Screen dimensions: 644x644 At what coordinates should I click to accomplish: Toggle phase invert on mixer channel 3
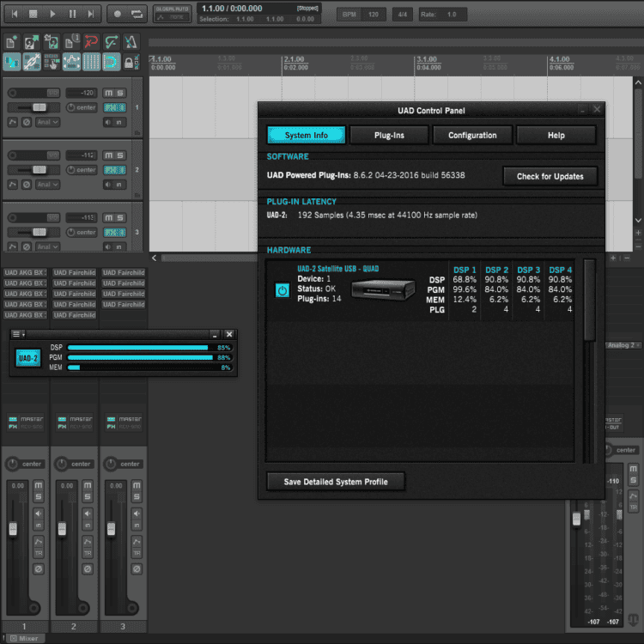click(x=137, y=568)
